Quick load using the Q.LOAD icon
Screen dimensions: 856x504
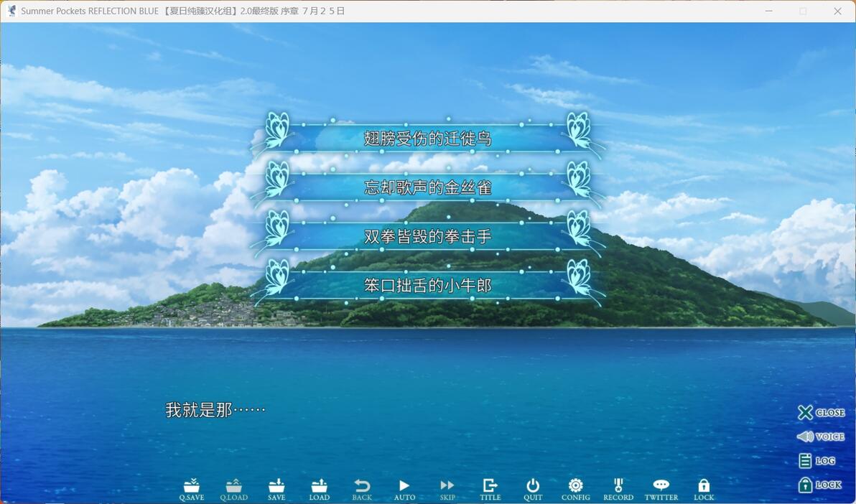(233, 490)
